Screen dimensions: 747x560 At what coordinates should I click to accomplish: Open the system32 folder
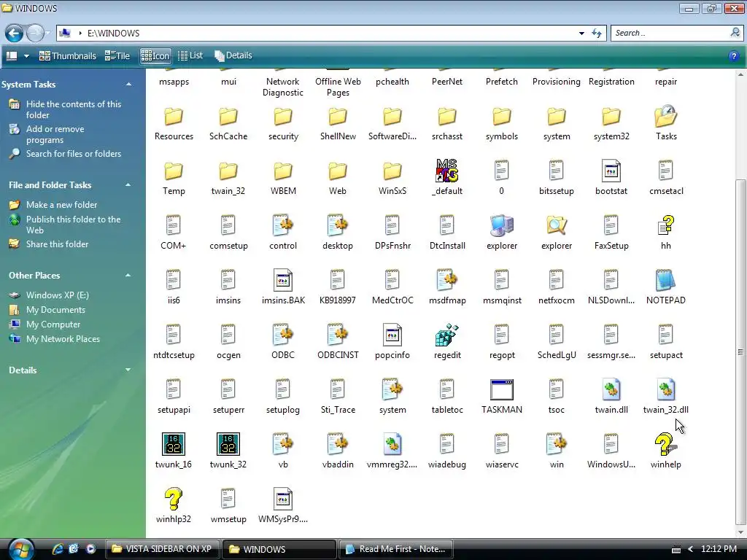[x=611, y=116]
